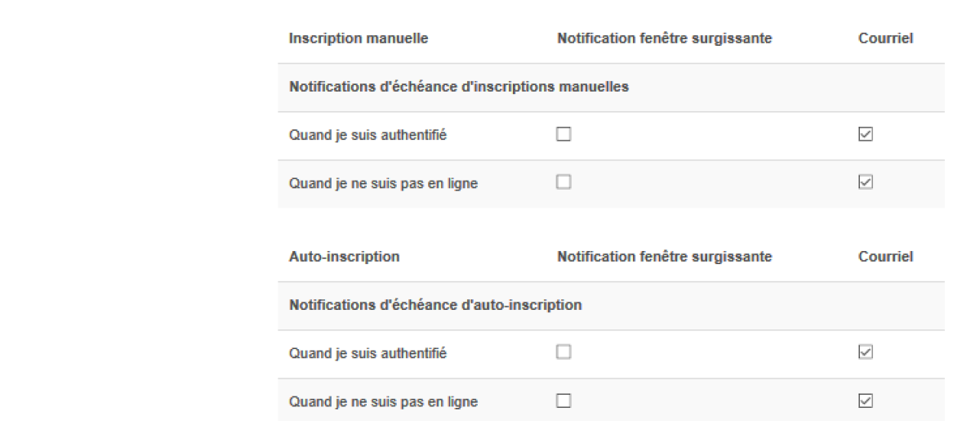Click the 'Courriel' header in Auto-inscription table

click(x=885, y=257)
